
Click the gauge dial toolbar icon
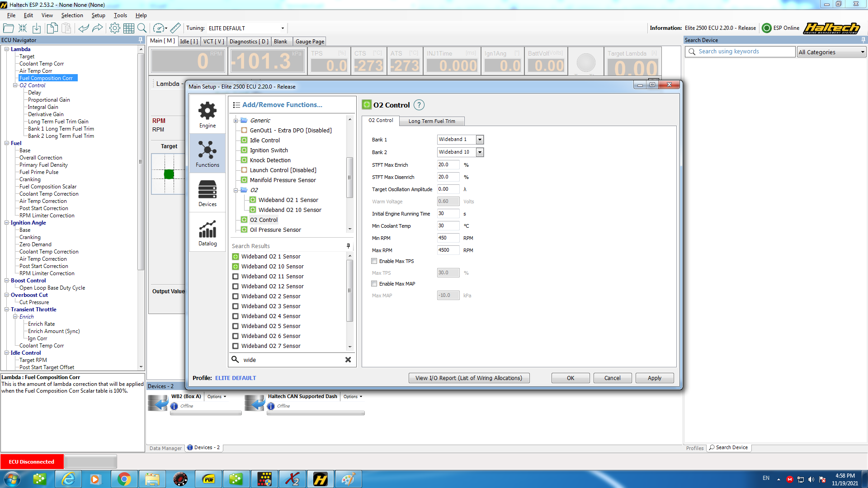click(x=159, y=28)
